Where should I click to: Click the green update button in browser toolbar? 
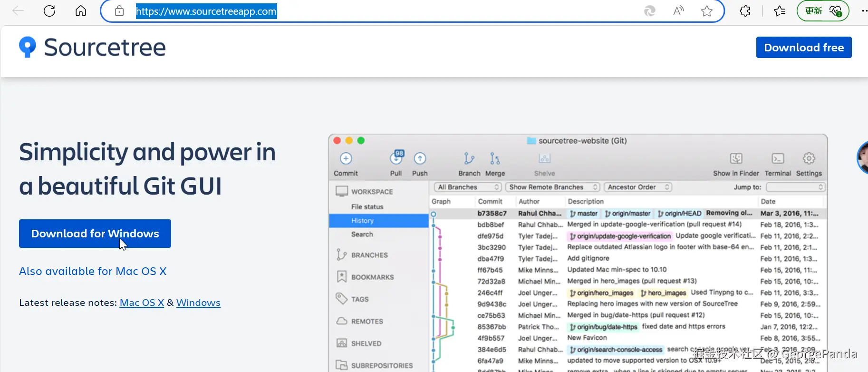(823, 11)
